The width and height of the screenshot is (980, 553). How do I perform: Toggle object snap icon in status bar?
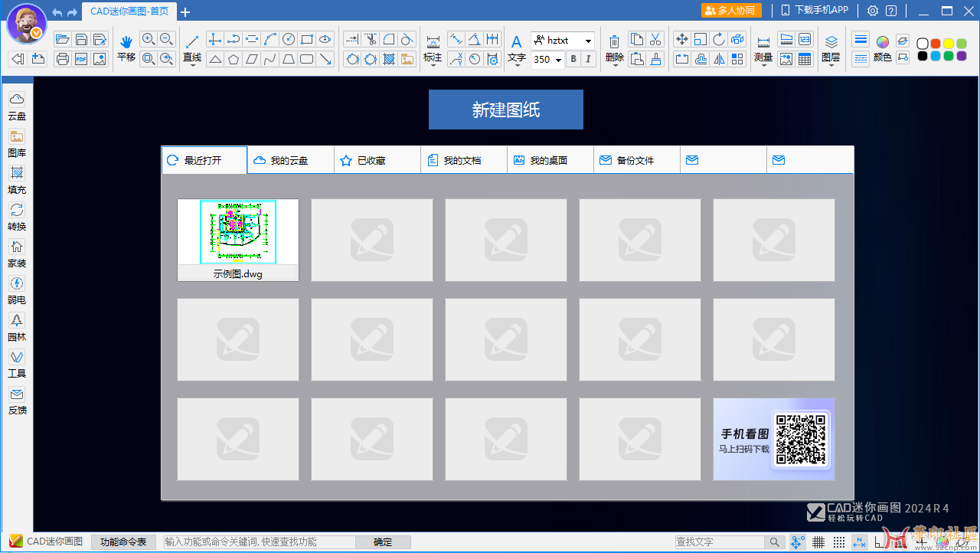pos(798,542)
